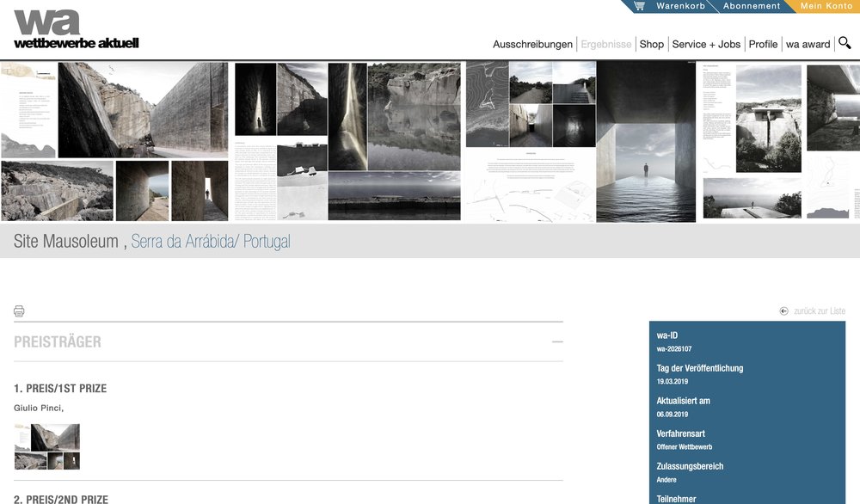Viewport: 860px width, 504px height.
Task: Click the printer icon
Action: (19, 311)
